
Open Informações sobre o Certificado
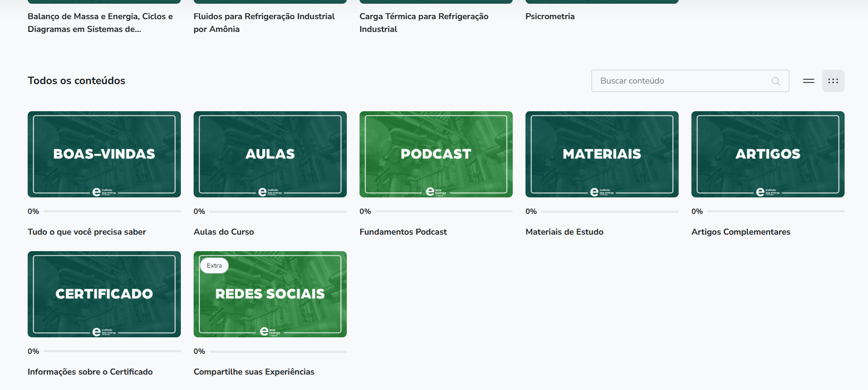pos(90,372)
